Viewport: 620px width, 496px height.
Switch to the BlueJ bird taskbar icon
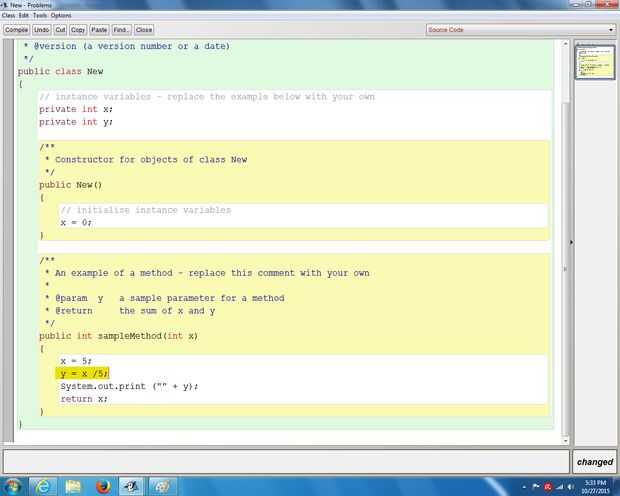pos(132,487)
